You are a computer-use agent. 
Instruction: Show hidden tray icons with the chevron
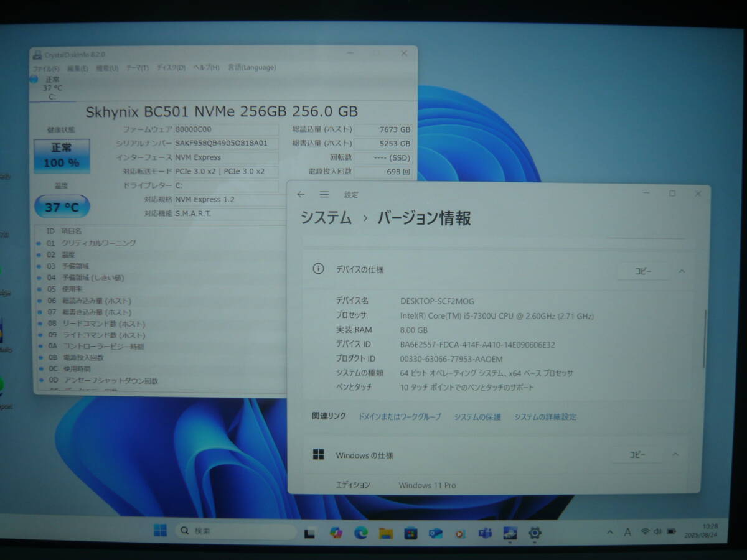(610, 532)
